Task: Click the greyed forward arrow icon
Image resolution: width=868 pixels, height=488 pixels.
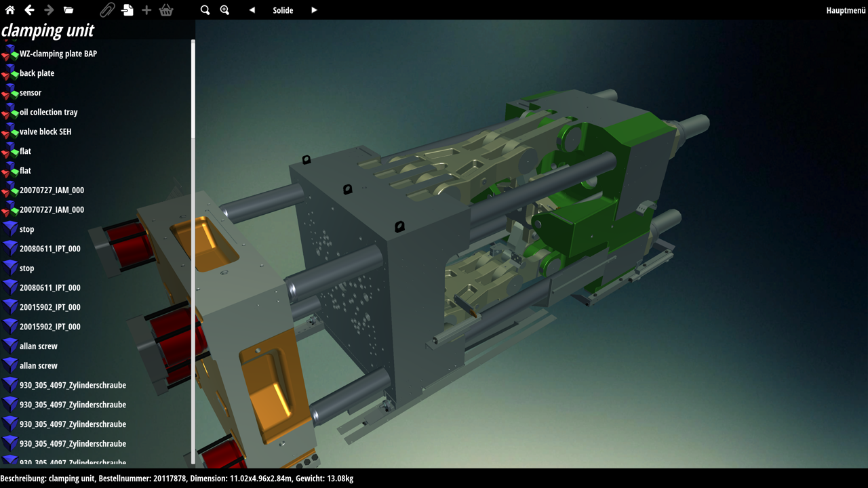Action: (x=49, y=10)
